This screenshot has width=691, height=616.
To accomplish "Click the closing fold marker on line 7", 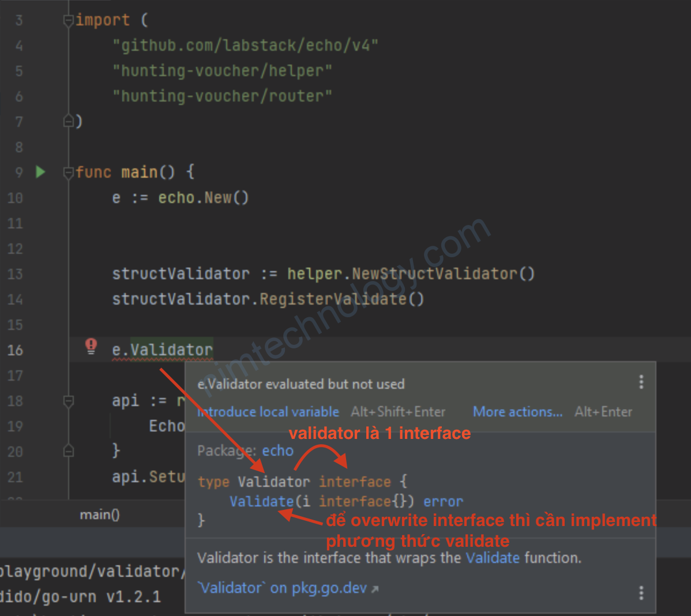I will (68, 122).
